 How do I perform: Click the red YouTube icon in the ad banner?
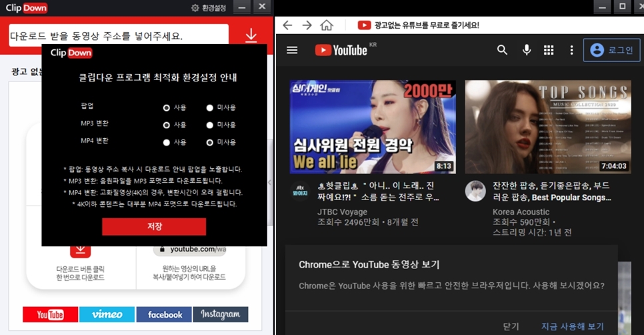coord(364,25)
